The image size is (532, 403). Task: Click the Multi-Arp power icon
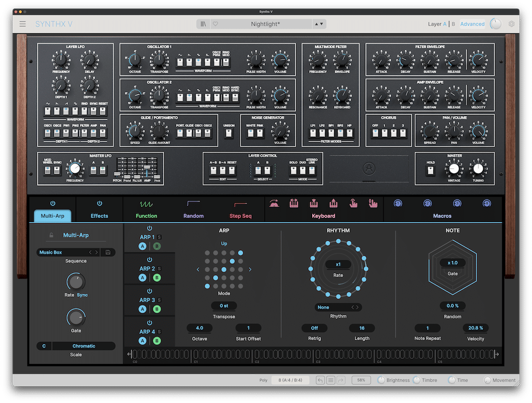tap(52, 203)
